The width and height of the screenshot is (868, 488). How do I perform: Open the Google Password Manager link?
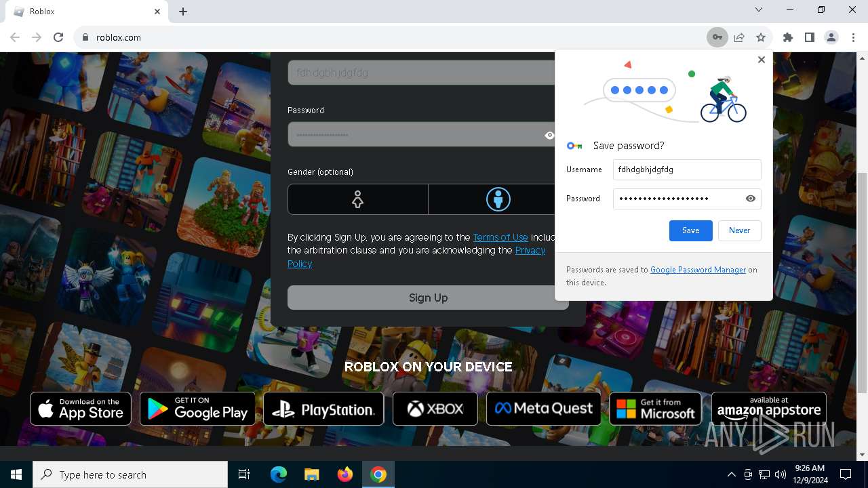[x=698, y=270]
